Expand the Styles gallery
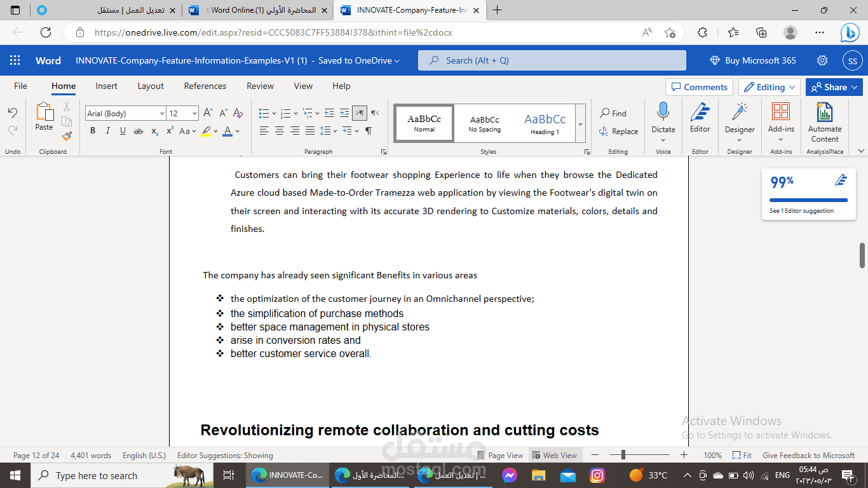This screenshot has height=488, width=868. pyautogui.click(x=580, y=124)
